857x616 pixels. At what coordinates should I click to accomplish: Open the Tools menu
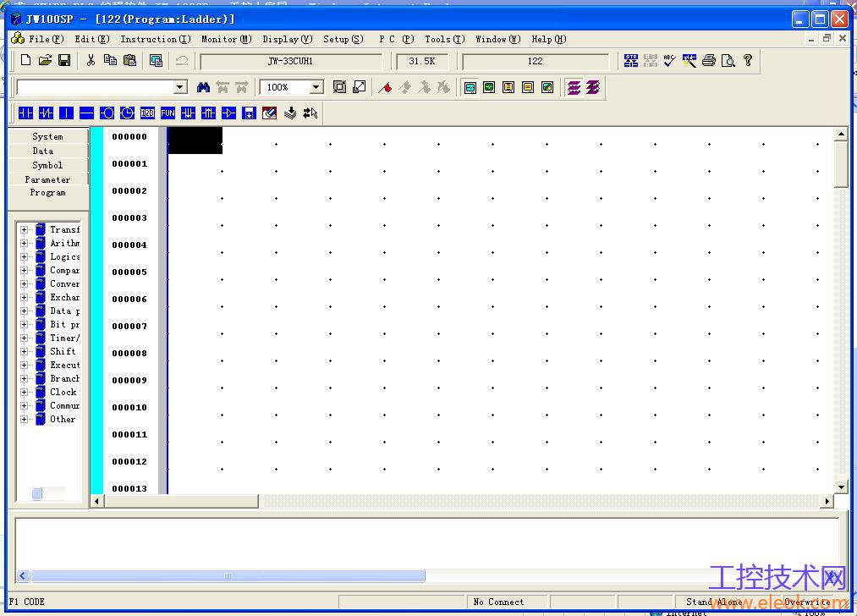tap(444, 39)
